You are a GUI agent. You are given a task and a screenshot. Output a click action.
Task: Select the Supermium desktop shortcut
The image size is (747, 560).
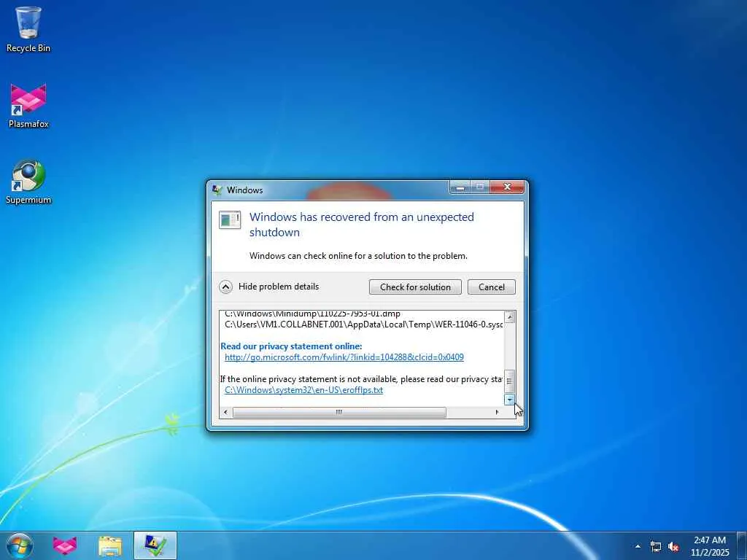[28, 182]
